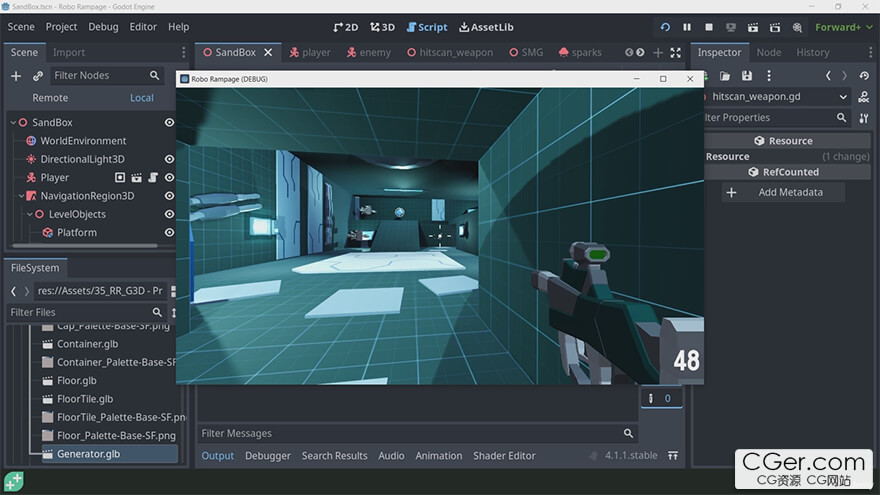Close the SandBox scene tab
The height and width of the screenshot is (495, 880).
coord(268,52)
